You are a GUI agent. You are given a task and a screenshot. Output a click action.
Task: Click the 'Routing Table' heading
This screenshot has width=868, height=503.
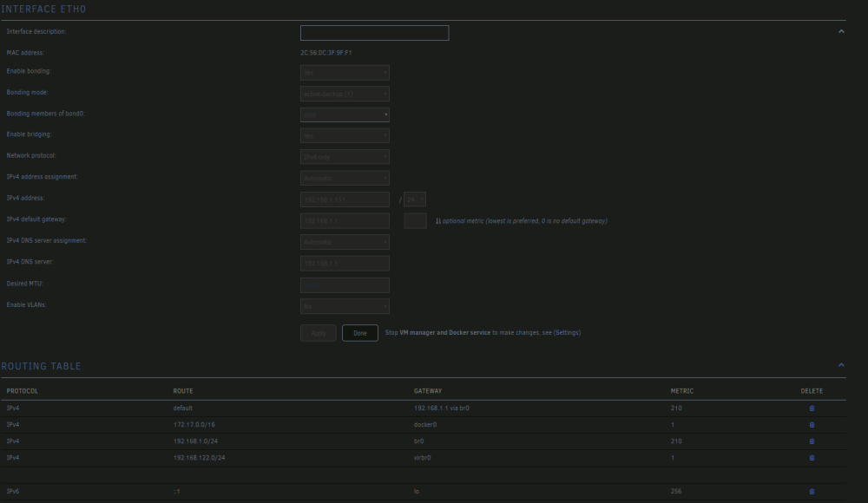[41, 366]
